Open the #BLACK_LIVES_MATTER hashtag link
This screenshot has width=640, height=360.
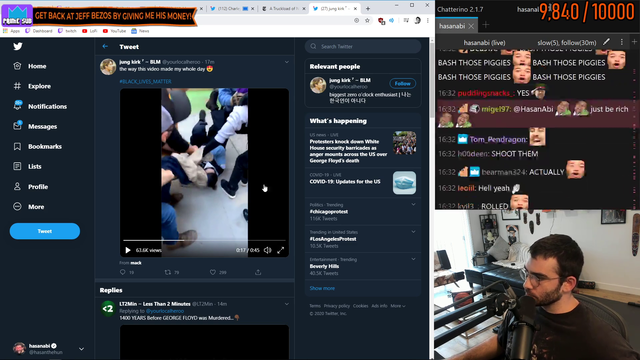(x=145, y=82)
